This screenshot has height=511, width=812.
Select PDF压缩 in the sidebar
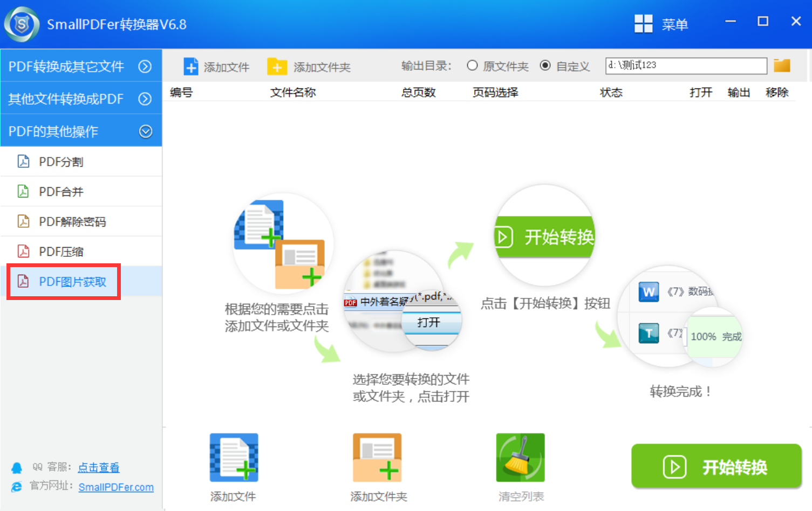[x=81, y=251]
